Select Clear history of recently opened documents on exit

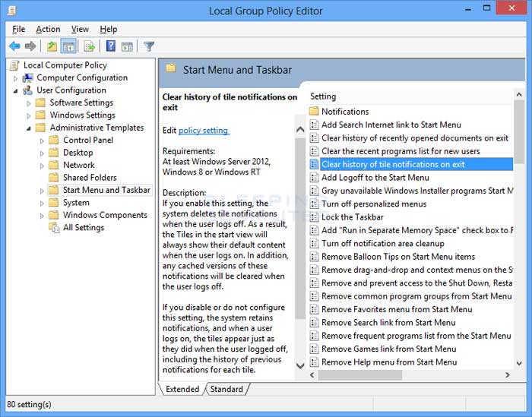tap(415, 138)
